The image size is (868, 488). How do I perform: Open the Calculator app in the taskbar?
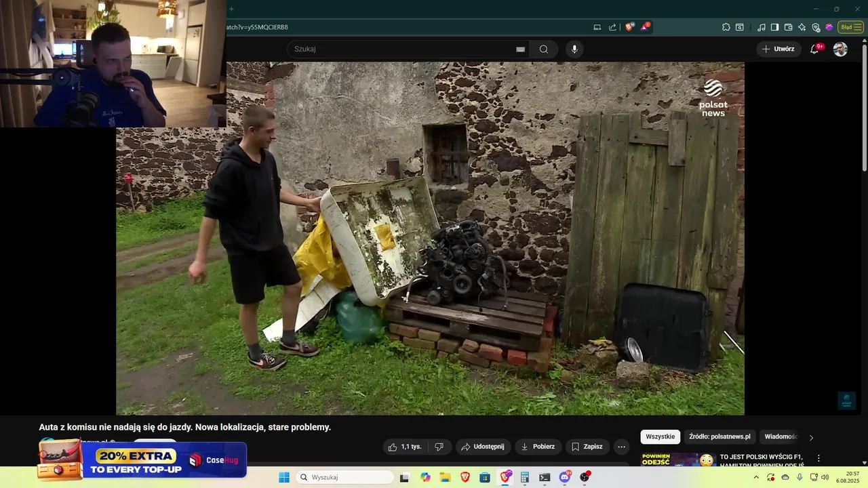[x=524, y=477]
